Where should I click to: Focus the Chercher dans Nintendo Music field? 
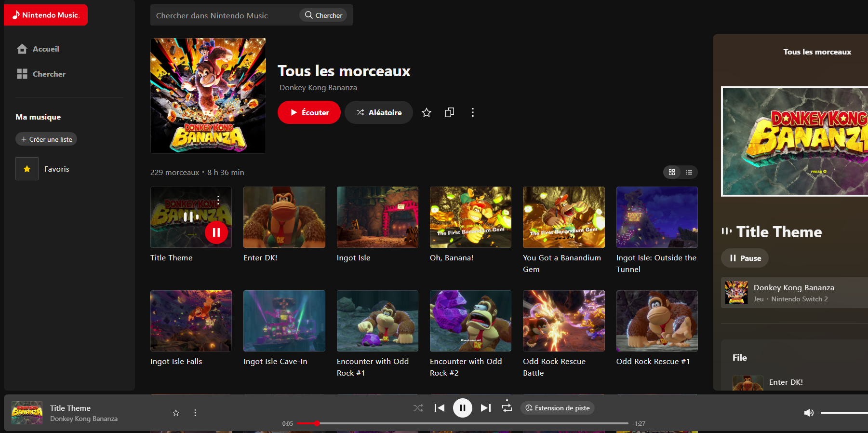[x=225, y=15]
